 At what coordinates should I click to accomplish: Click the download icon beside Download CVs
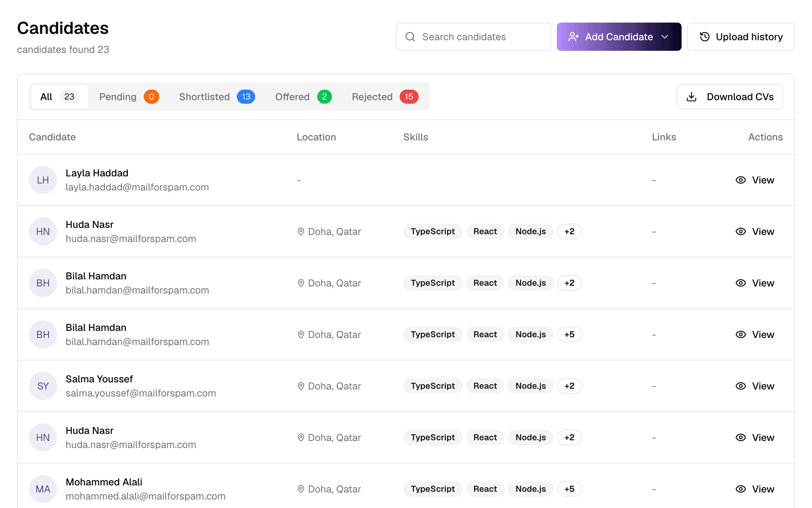click(x=691, y=97)
